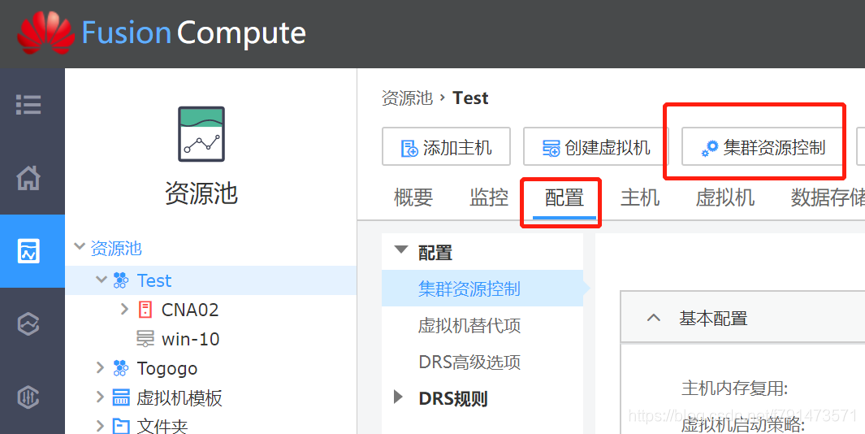Expand the Togogo cluster node

(x=100, y=367)
